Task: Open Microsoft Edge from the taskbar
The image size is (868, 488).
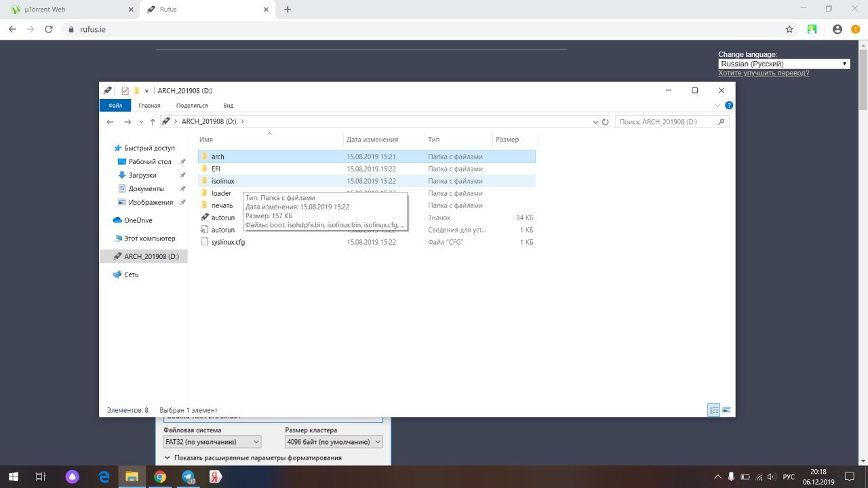Action: click(104, 476)
